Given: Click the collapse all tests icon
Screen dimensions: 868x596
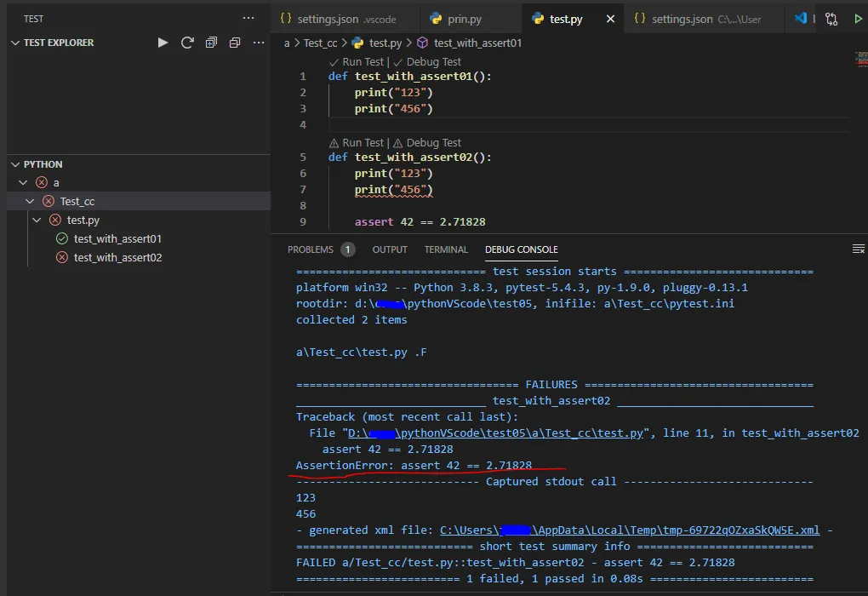Looking at the screenshot, I should tap(235, 43).
